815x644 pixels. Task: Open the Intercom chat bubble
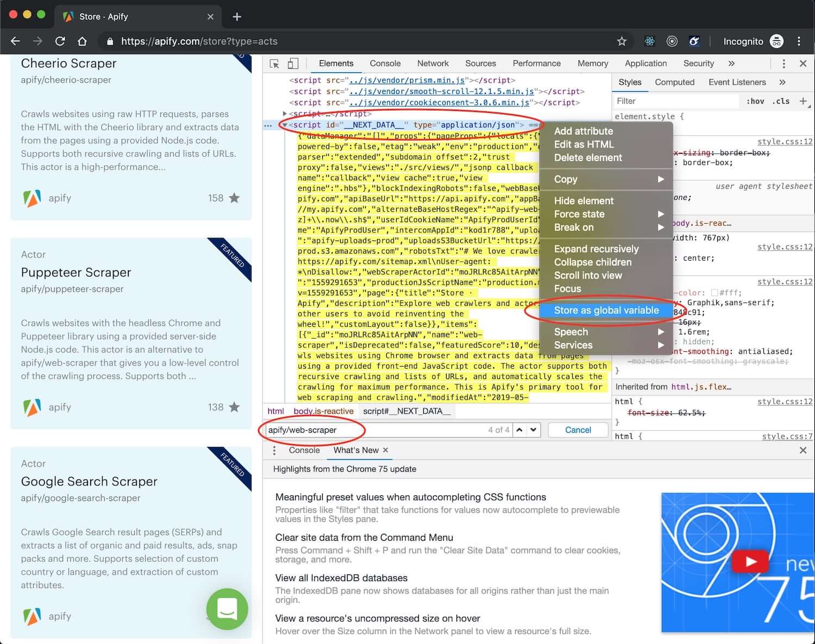point(227,609)
